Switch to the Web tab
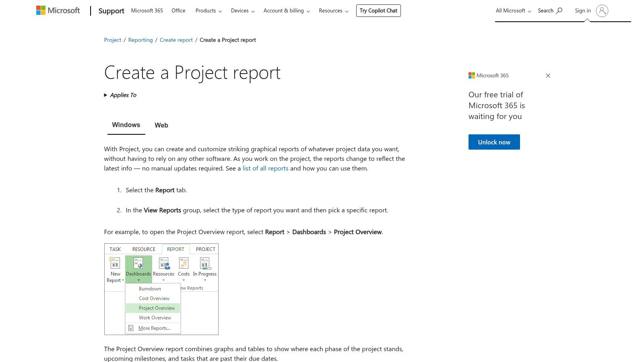This screenshot has height=362, width=644. point(161,125)
